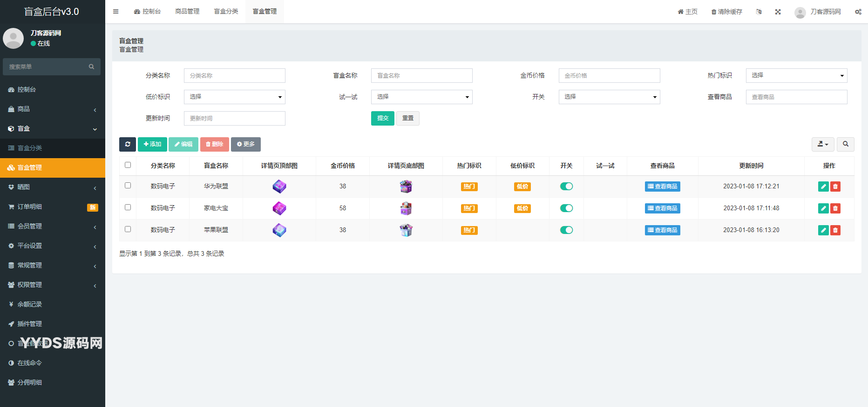Open the table search magnifier icon
Viewport: 868px width, 407px height.
pyautogui.click(x=845, y=144)
